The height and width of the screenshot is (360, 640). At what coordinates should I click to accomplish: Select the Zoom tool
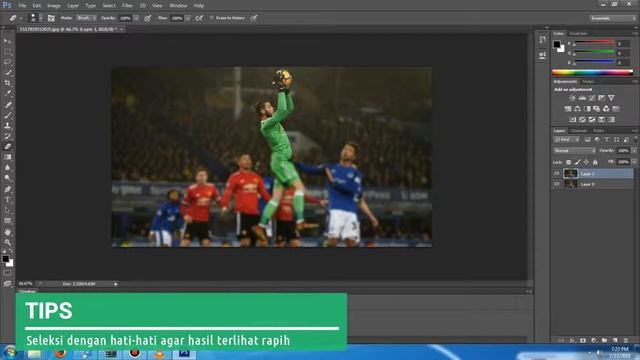tap(7, 242)
